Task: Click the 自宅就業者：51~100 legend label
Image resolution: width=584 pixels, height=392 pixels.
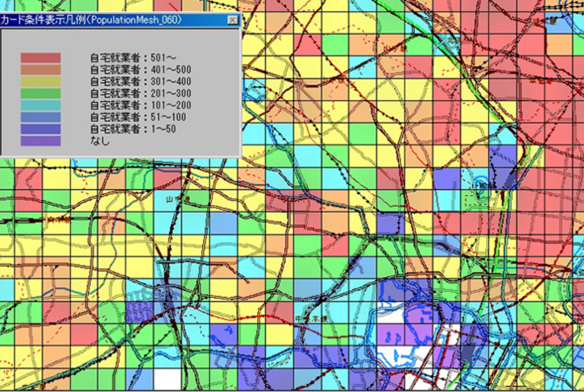Action: pyautogui.click(x=138, y=117)
